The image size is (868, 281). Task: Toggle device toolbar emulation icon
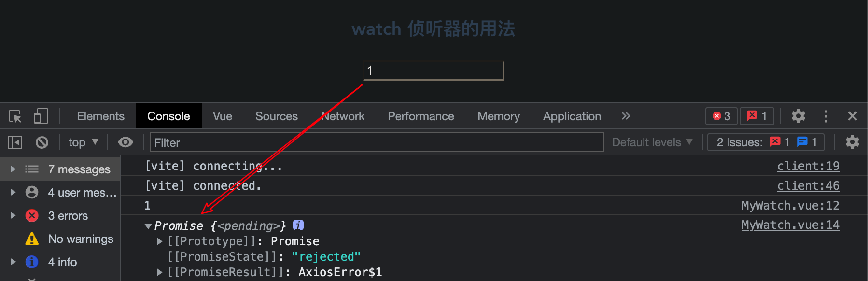coord(41,116)
